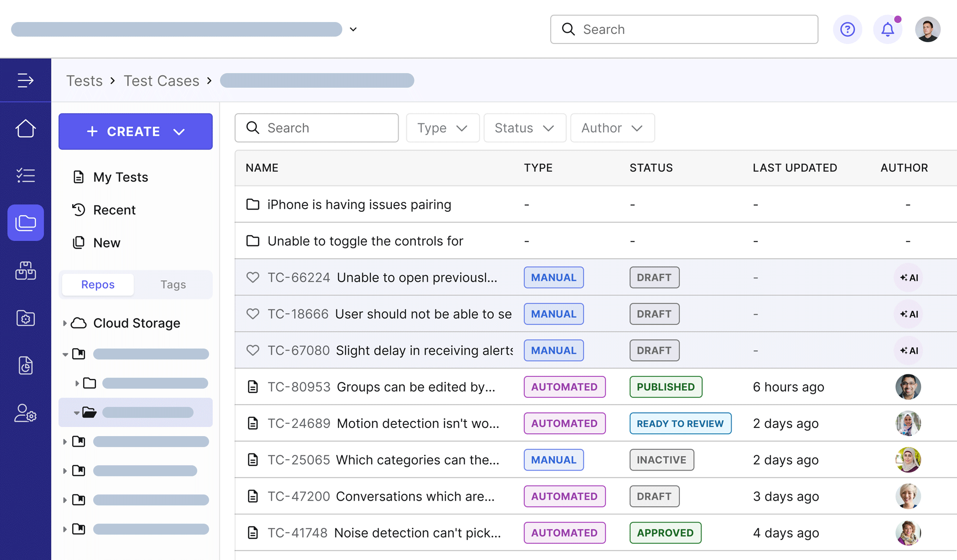Expand the Cloud Storage tree node
This screenshot has width=957, height=560.
pos(65,323)
